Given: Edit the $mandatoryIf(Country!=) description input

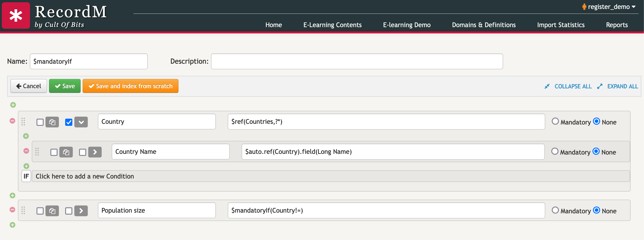Looking at the screenshot, I should (x=386, y=210).
